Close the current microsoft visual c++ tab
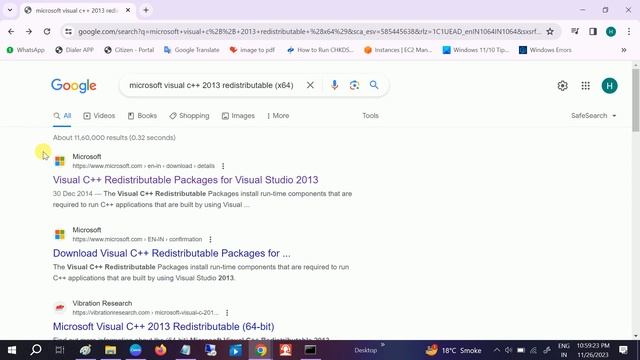The image size is (640, 360). point(128,10)
